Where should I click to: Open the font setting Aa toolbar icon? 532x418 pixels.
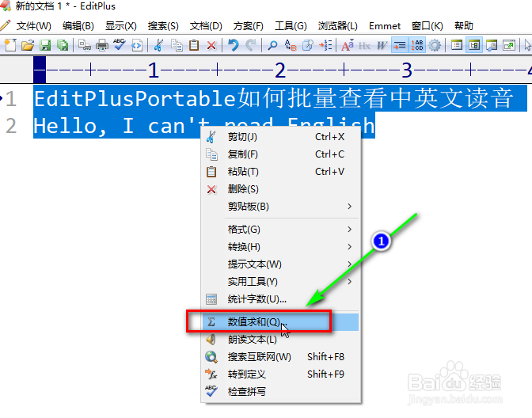point(347,45)
